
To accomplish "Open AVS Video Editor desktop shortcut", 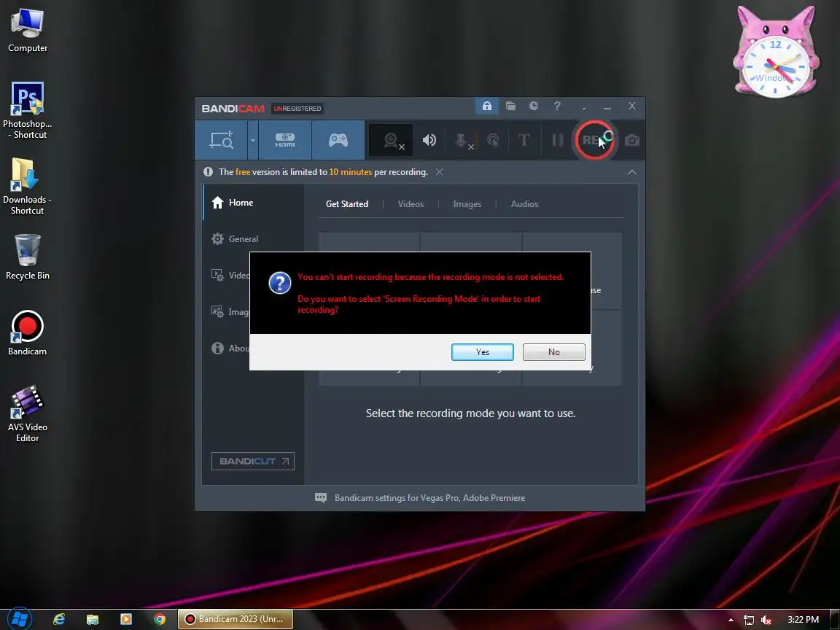I will (27, 414).
